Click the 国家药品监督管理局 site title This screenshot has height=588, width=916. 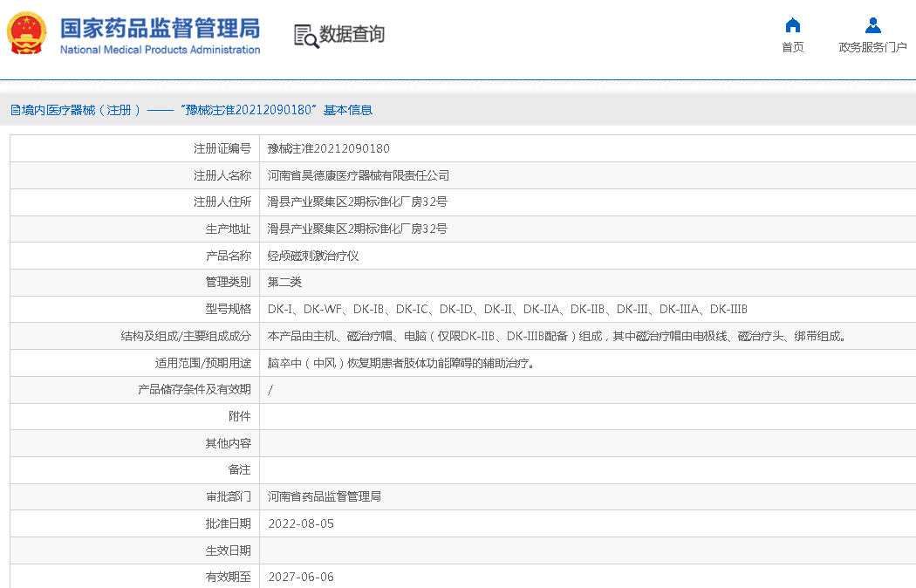pyautogui.click(x=160, y=27)
